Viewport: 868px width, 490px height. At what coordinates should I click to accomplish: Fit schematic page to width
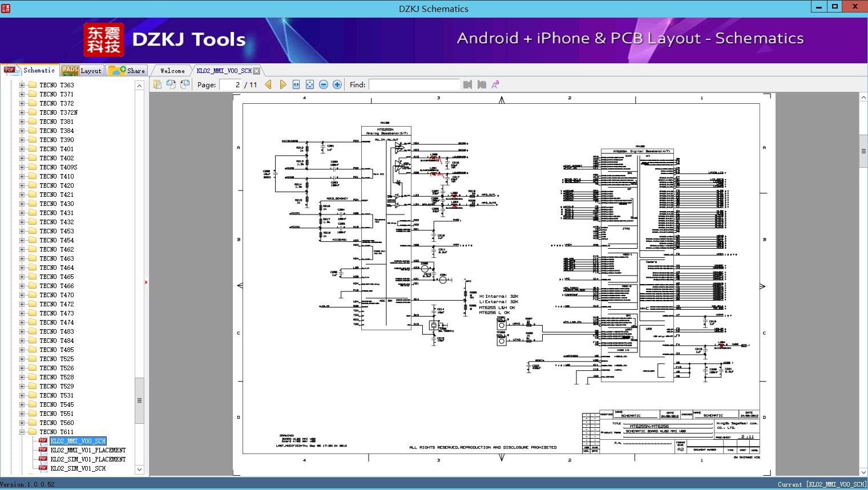[296, 84]
